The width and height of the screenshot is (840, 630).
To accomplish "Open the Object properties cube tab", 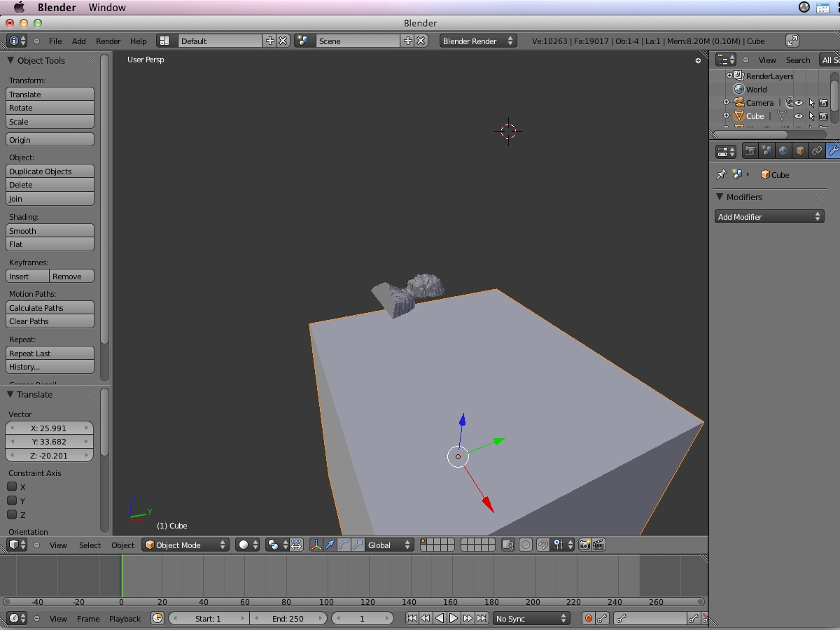I will click(800, 150).
